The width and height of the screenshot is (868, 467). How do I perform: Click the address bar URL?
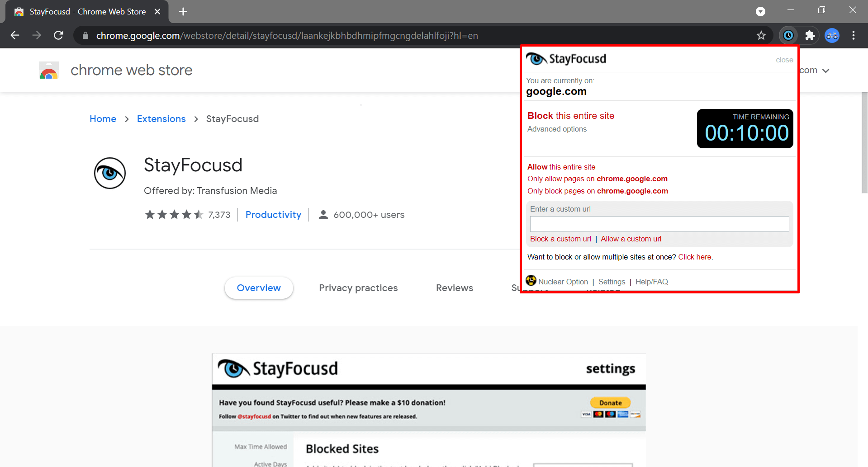point(287,35)
